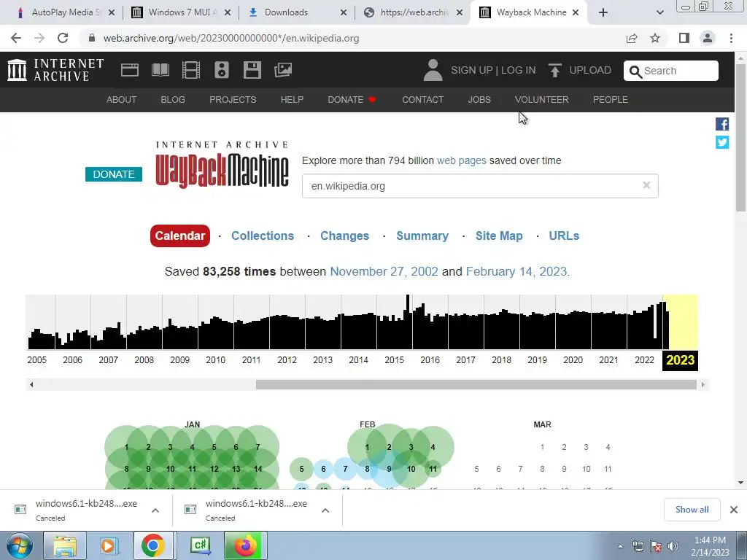Open the BLOG menu item
Image resolution: width=747 pixels, height=560 pixels.
(x=172, y=99)
